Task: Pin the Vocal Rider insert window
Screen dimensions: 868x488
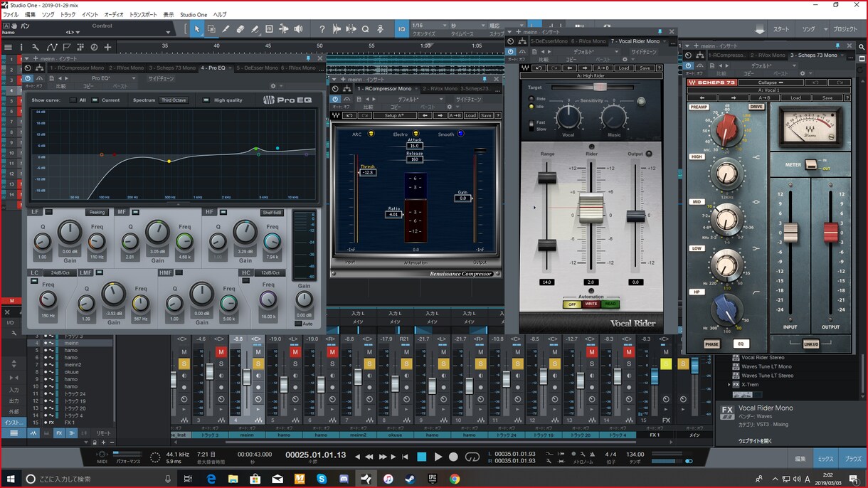Action: (x=660, y=32)
